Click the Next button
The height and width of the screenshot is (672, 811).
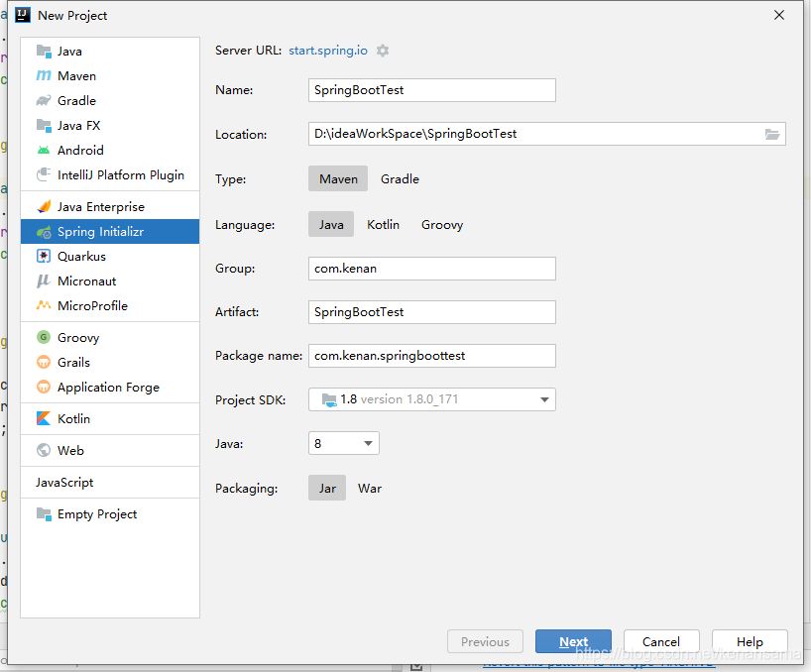pyautogui.click(x=574, y=641)
